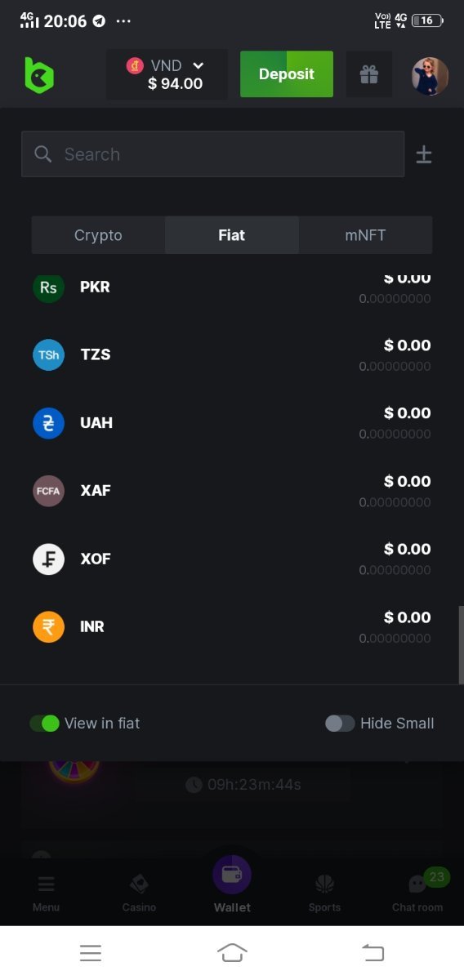This screenshot has height=980, width=464.
Task: Disable the View in fiat toggle
Action: [45, 723]
